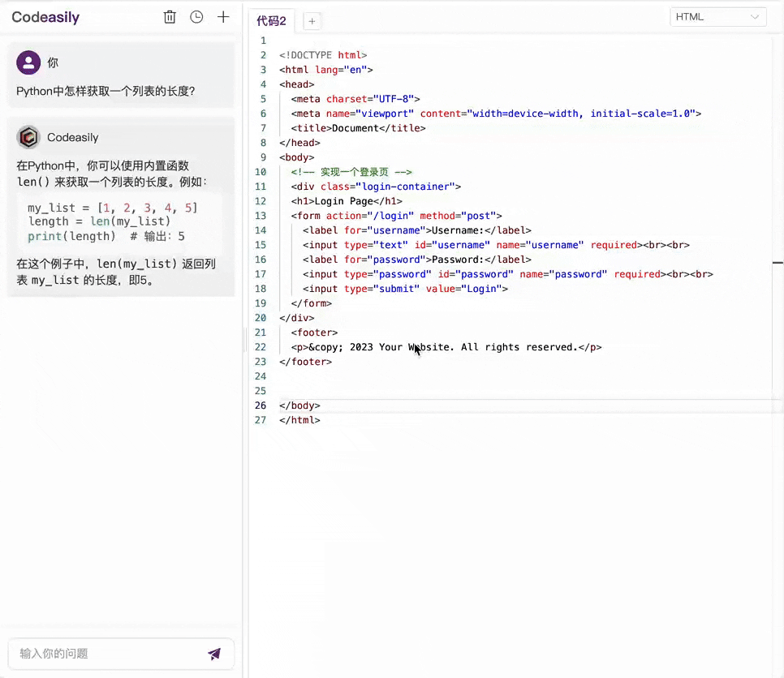Start new chat with plus icon
The height and width of the screenshot is (678, 784).
click(223, 16)
